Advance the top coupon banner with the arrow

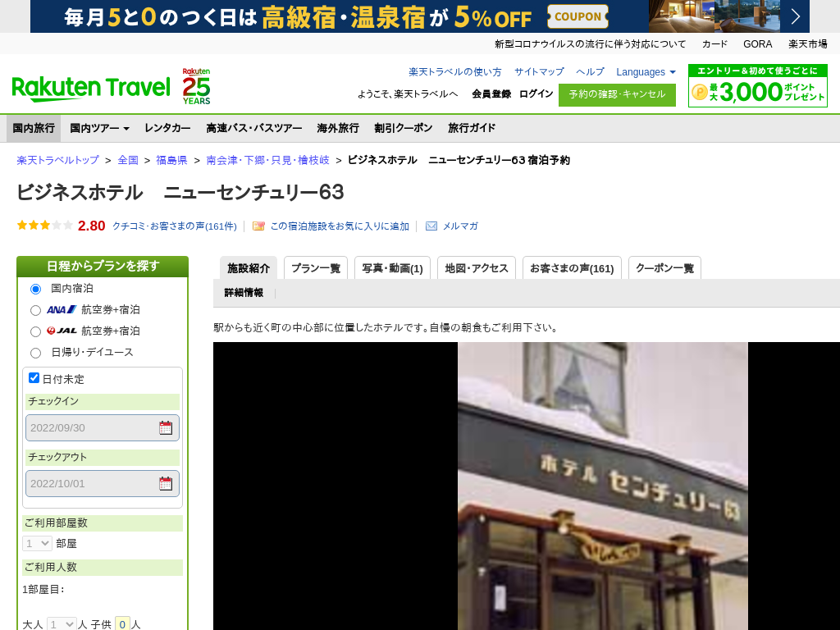tap(795, 16)
